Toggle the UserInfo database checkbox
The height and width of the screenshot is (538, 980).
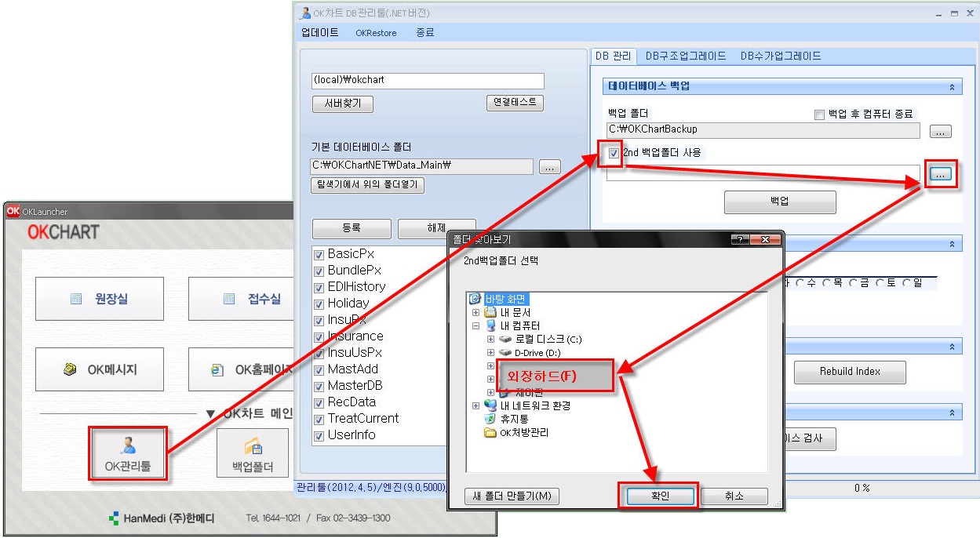[319, 435]
